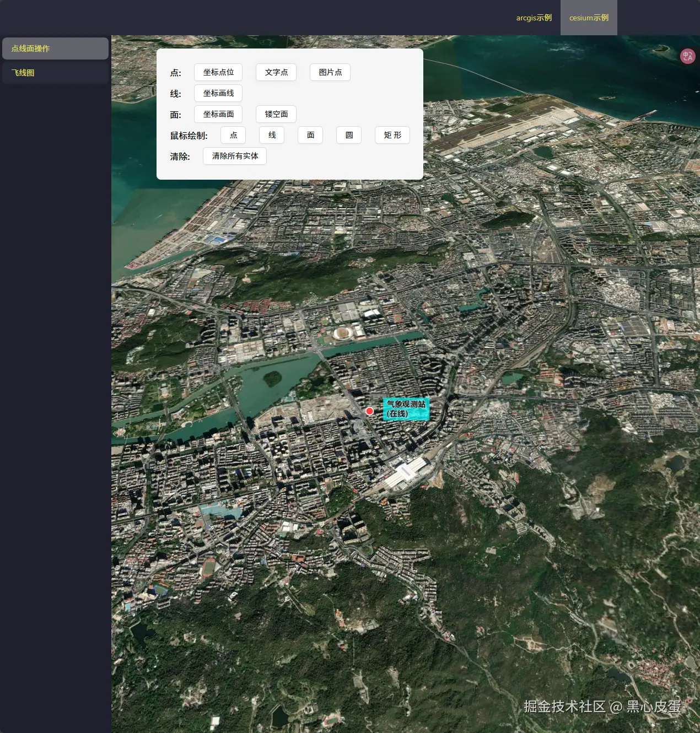The image size is (700, 733).
Task: Open the 飞线图 sidebar menu item
Action: (55, 73)
